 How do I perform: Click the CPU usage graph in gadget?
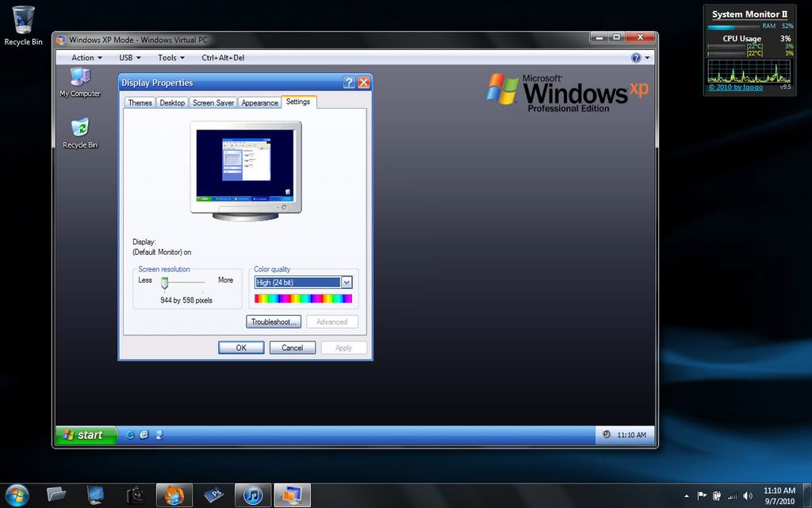tap(749, 71)
